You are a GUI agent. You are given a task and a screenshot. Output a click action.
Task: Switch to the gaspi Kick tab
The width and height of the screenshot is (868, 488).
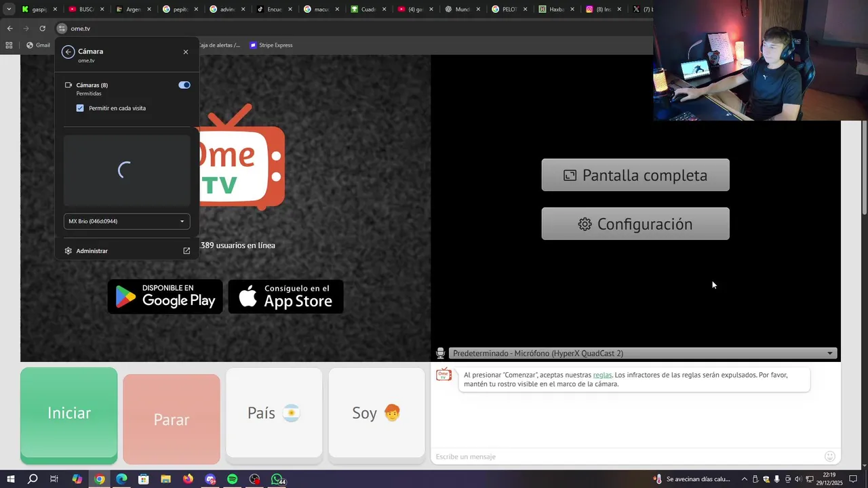coord(39,9)
